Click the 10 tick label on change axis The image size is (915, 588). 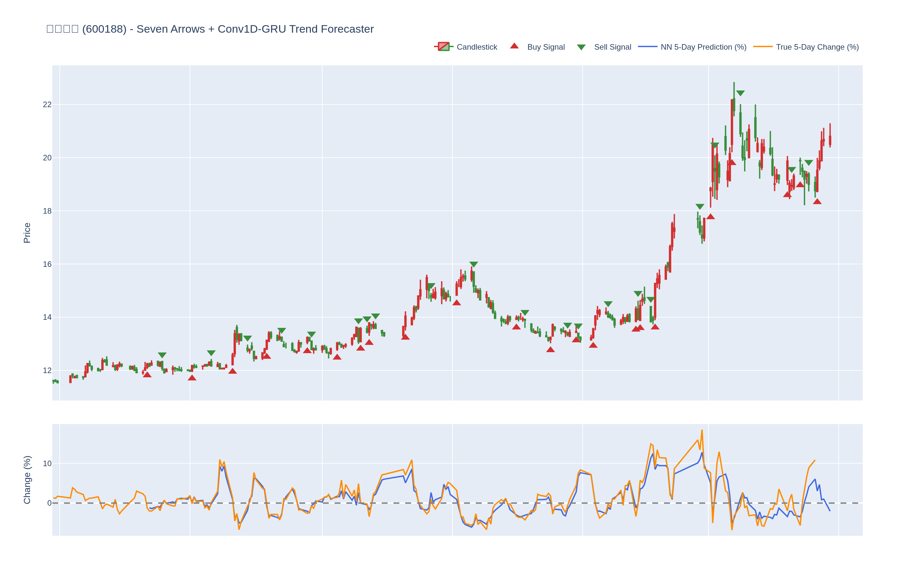(47, 464)
